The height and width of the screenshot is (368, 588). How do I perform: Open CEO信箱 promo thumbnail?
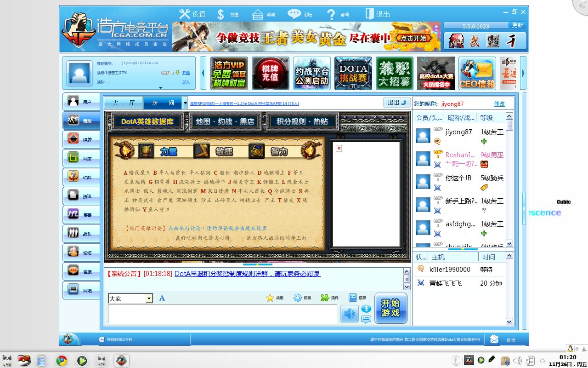tap(477, 73)
